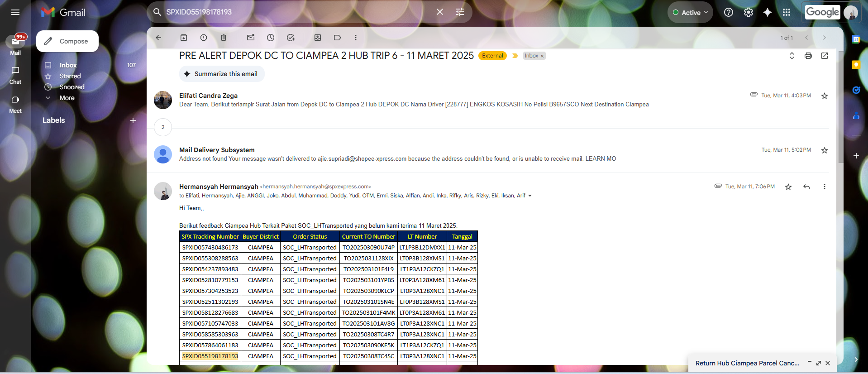Show recipient details dropdown arrow
868x374 pixels.
coord(530,196)
